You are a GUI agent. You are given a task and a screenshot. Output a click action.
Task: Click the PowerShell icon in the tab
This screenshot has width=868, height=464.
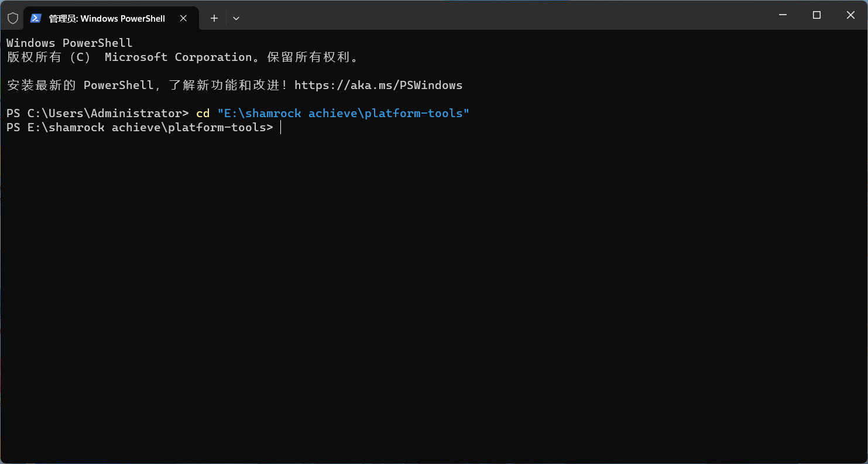[36, 18]
